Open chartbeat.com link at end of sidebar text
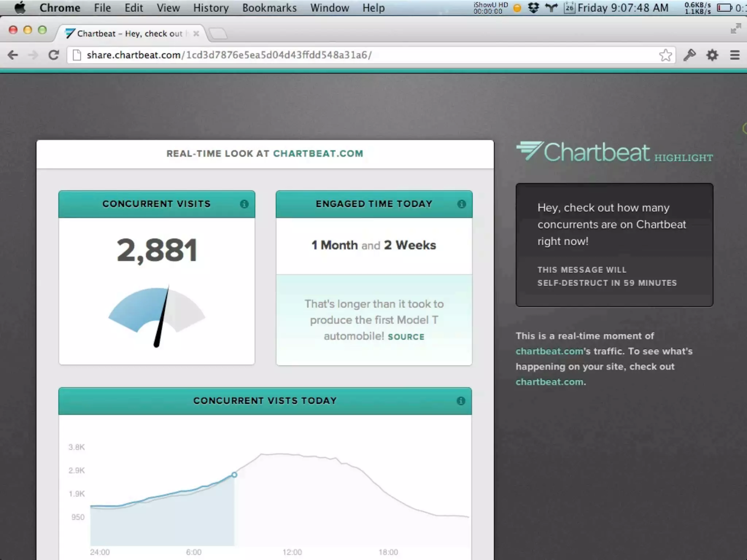Image resolution: width=747 pixels, height=560 pixels. click(x=549, y=382)
